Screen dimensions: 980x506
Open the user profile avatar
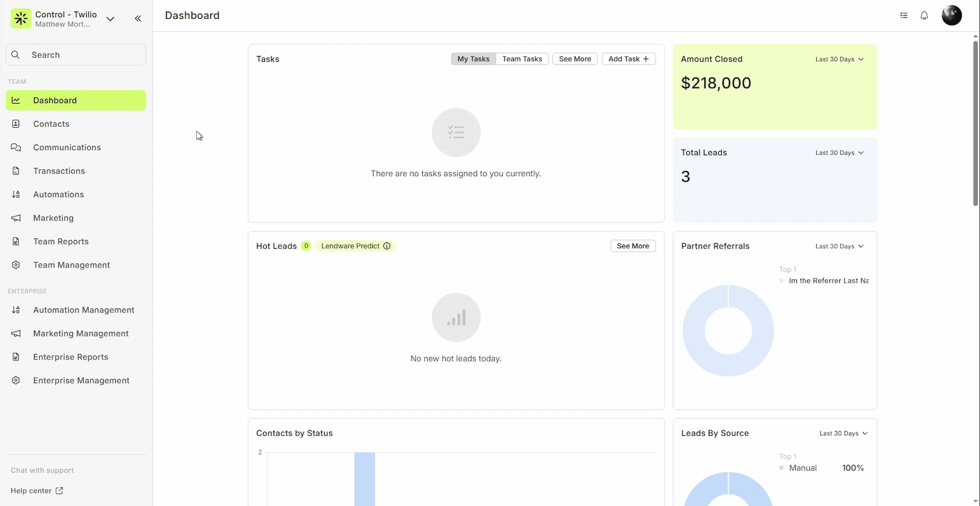[x=951, y=16]
